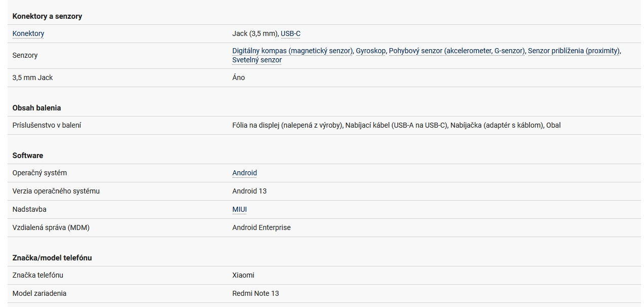The width and height of the screenshot is (644, 307).
Task: Click the Software section heading
Action: [28, 156]
